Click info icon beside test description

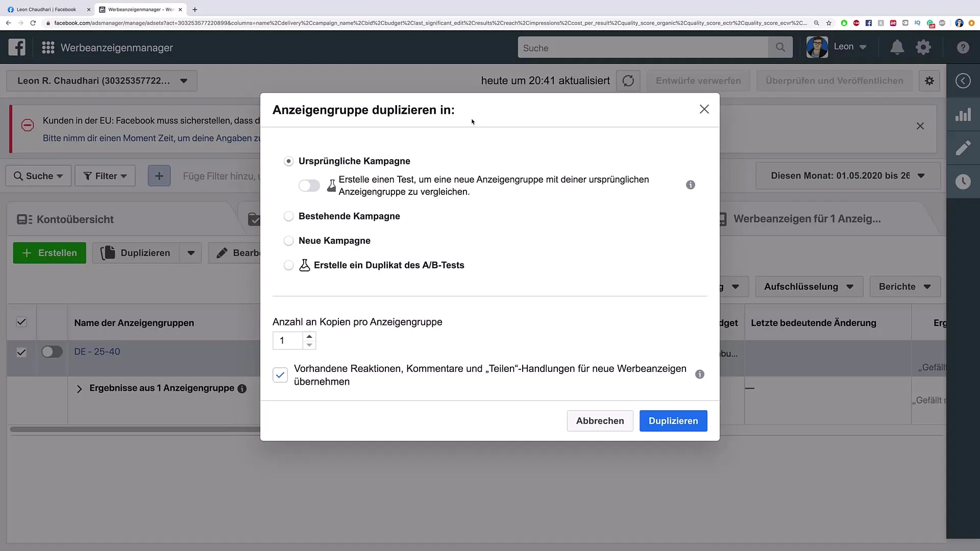(691, 185)
